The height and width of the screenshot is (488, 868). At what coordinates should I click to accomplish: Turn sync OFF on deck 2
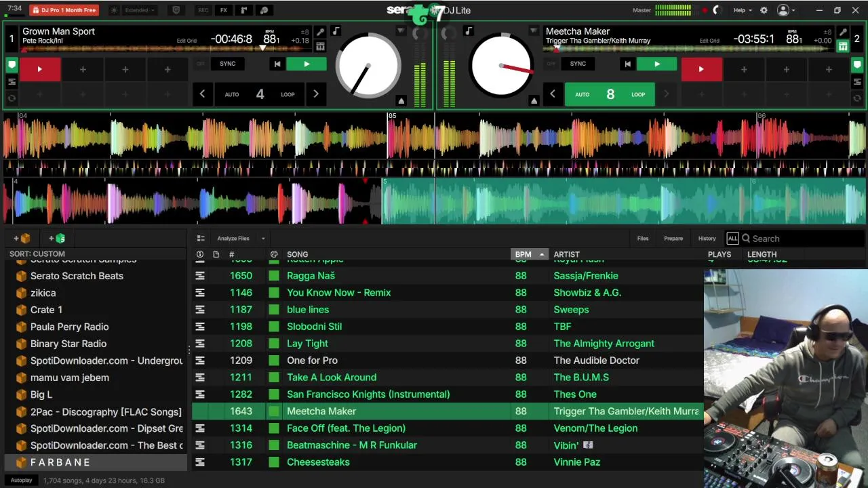[x=551, y=64]
